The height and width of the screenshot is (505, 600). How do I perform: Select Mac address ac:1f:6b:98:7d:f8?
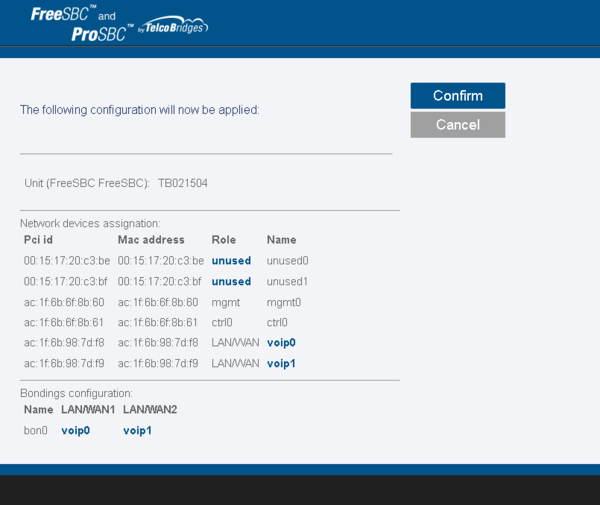click(x=158, y=343)
